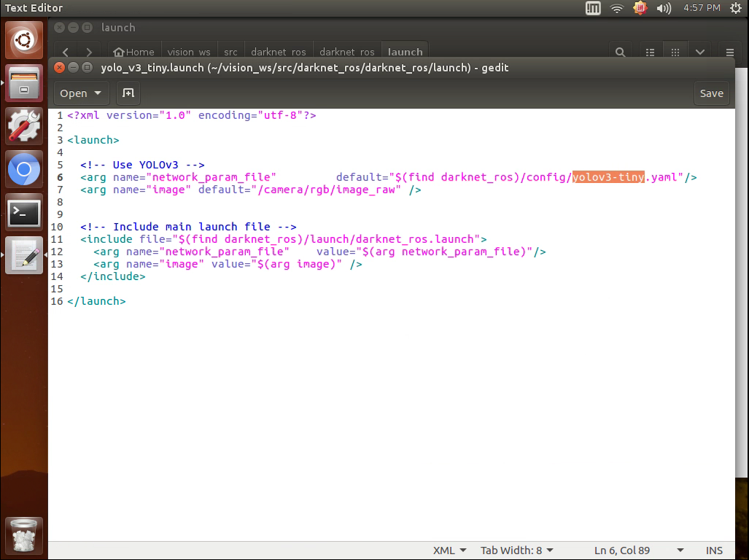Click 'Include main launch file' comment

tap(188, 227)
